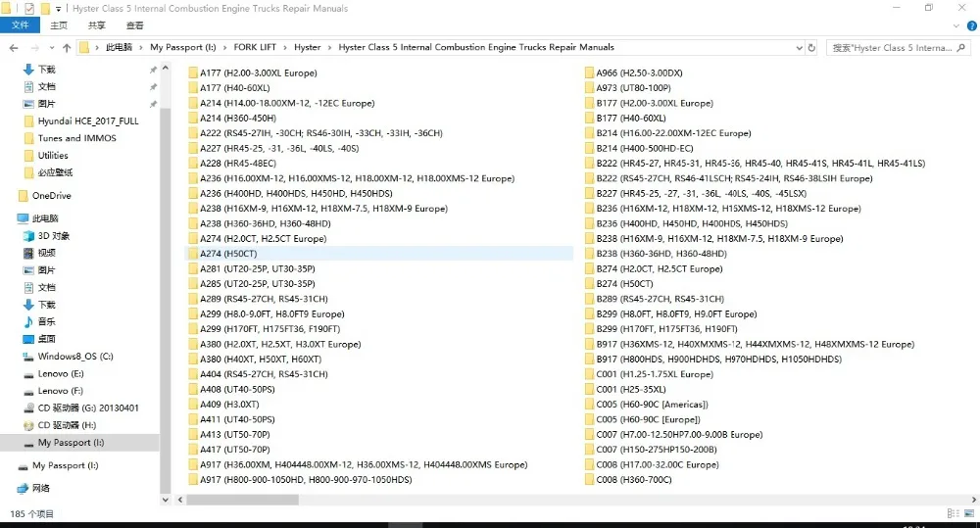Image resolution: width=980 pixels, height=528 pixels.
Task: Switch to the 主页 ribbon tab
Action: 59,25
